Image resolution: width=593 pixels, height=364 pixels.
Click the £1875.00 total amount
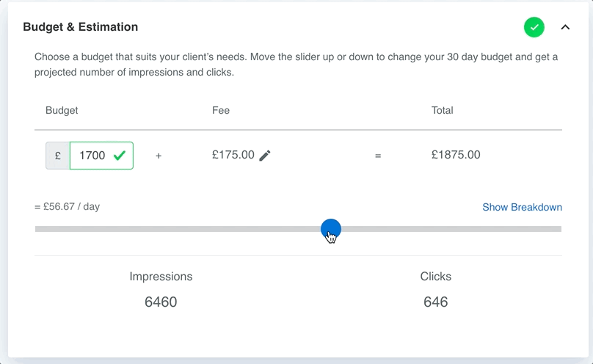[x=456, y=155]
